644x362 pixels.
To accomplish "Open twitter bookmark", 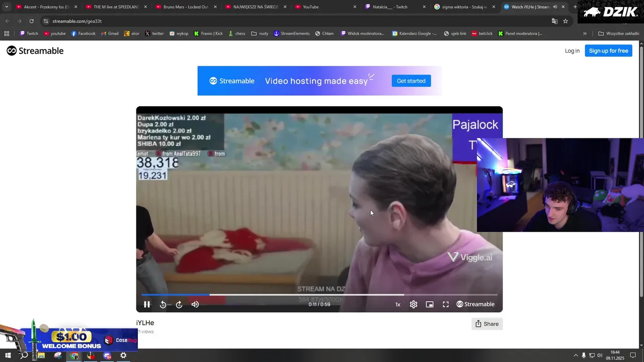I will click(154, 34).
